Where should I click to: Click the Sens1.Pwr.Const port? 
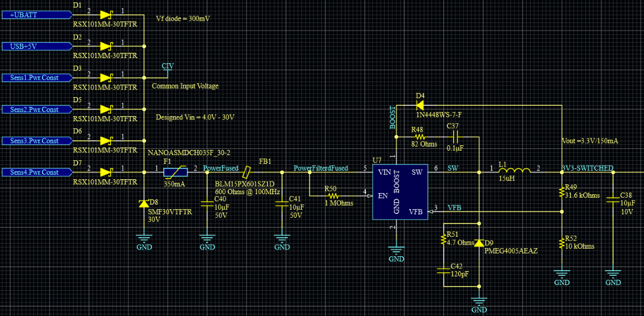[37, 78]
